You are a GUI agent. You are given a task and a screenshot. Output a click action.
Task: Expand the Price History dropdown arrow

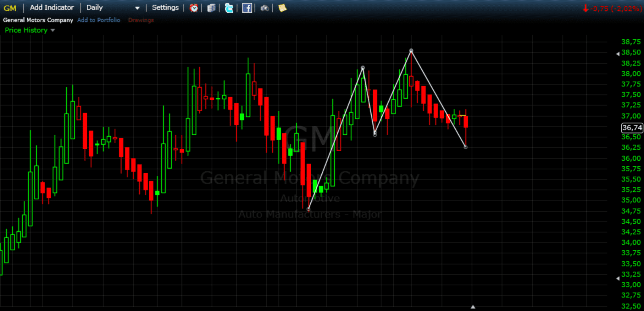click(x=53, y=30)
